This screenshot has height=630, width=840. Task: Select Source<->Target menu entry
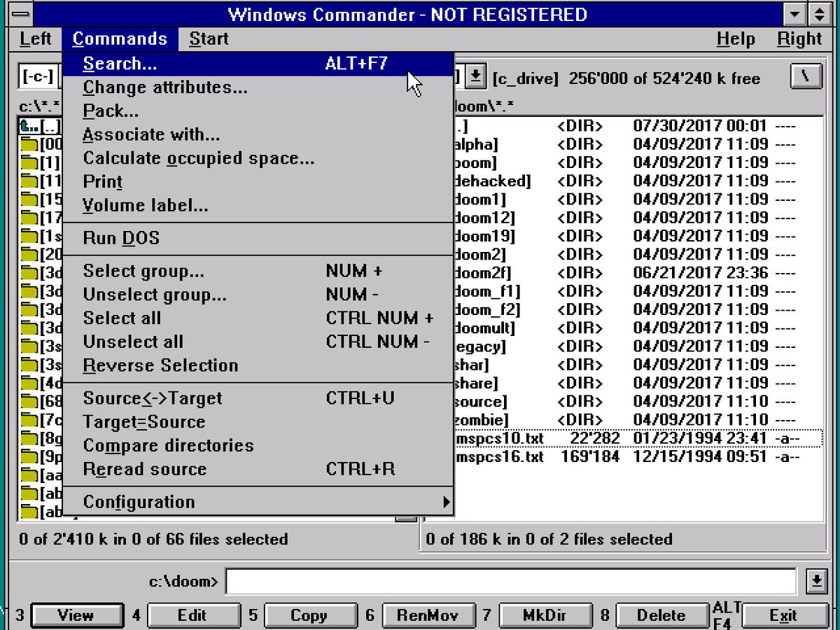tap(258, 398)
